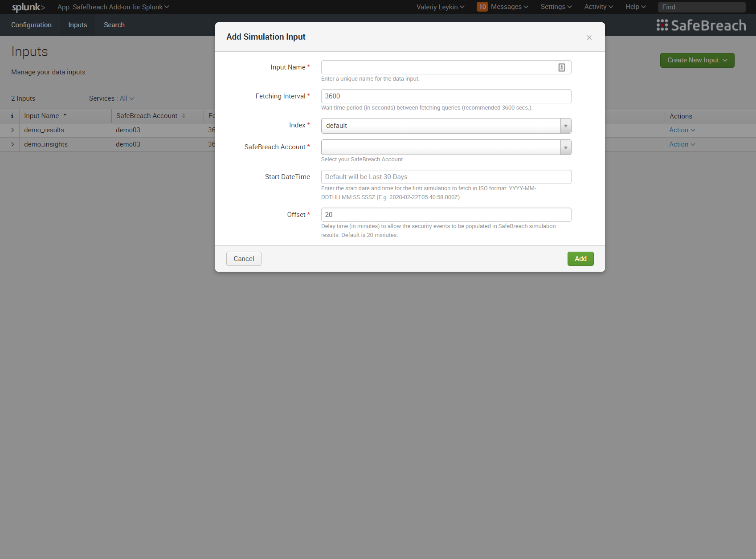Click the 2 Inputs count text
Viewport: 756px width, 559px height.
[x=23, y=98]
